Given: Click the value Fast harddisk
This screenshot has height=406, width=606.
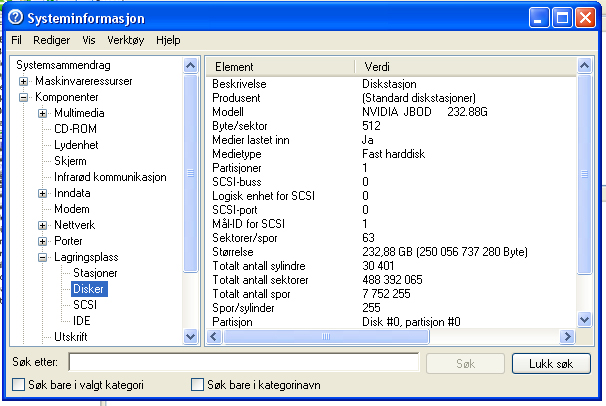Looking at the screenshot, I should (x=393, y=154).
